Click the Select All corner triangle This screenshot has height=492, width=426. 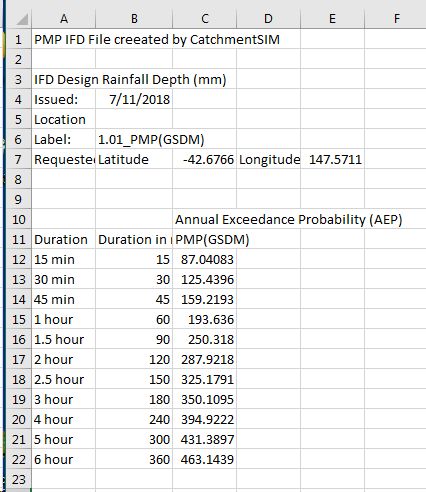22,20
